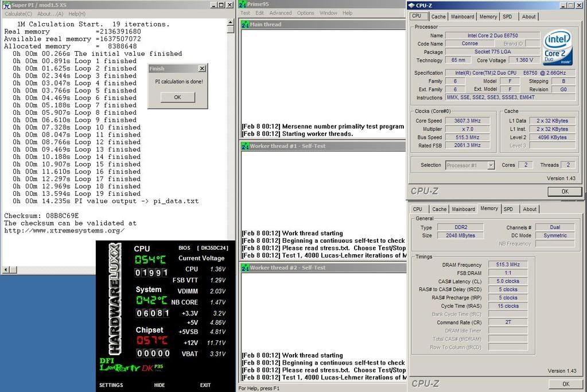587x392 pixels.
Task: Switch to the Mainboard tab in upper CPU-Z
Action: click(x=462, y=17)
